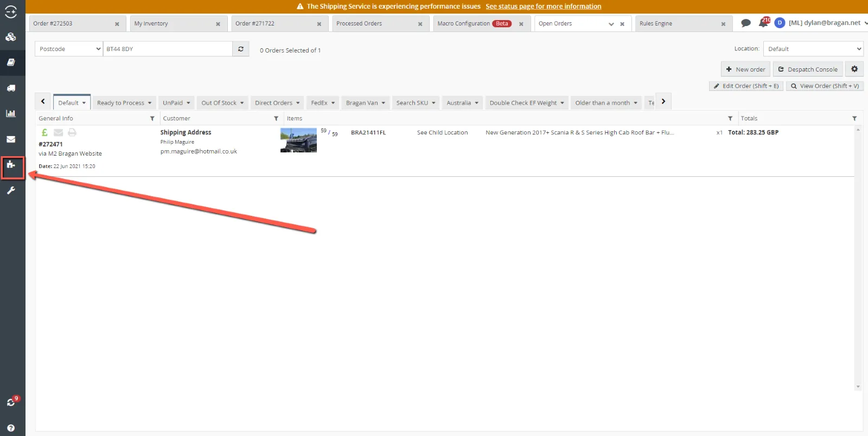Click the order item product thumbnail
Screen dimensions: 868x436
(298, 140)
